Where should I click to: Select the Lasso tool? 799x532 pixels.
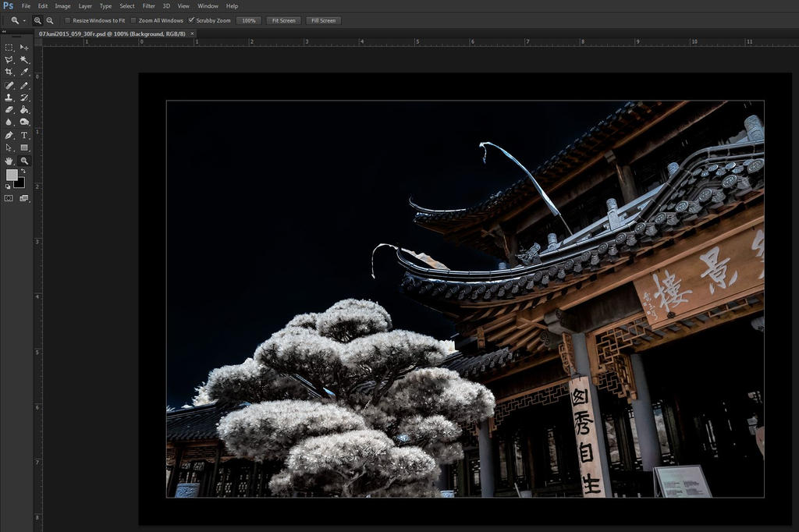[x=10, y=60]
